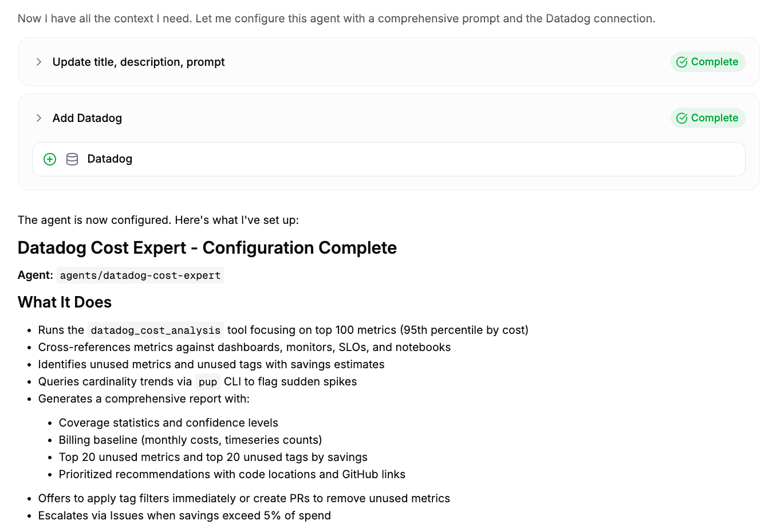Click the "The agent is now configured" sentence
780x532 pixels.
click(158, 220)
